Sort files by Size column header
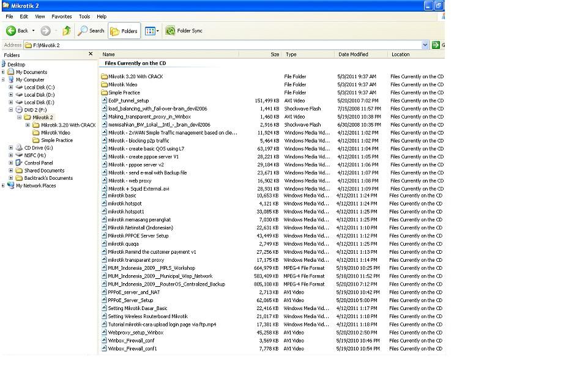The height and width of the screenshot is (381, 588). [x=260, y=54]
